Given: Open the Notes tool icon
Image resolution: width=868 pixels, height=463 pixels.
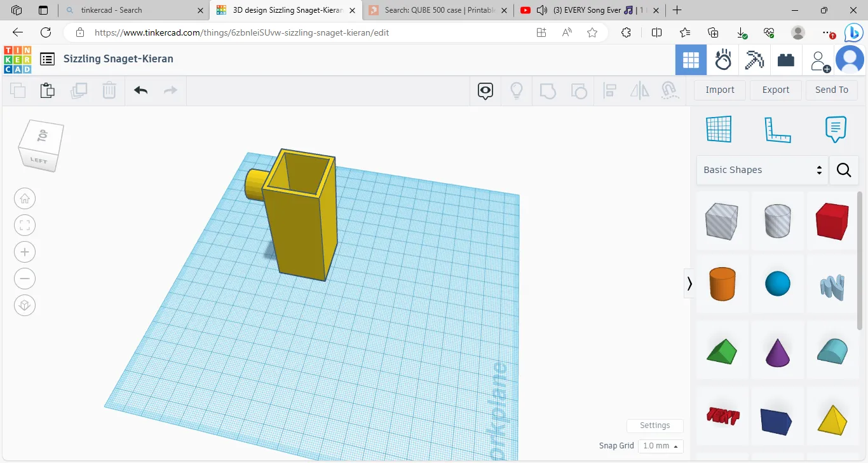Looking at the screenshot, I should coord(836,129).
